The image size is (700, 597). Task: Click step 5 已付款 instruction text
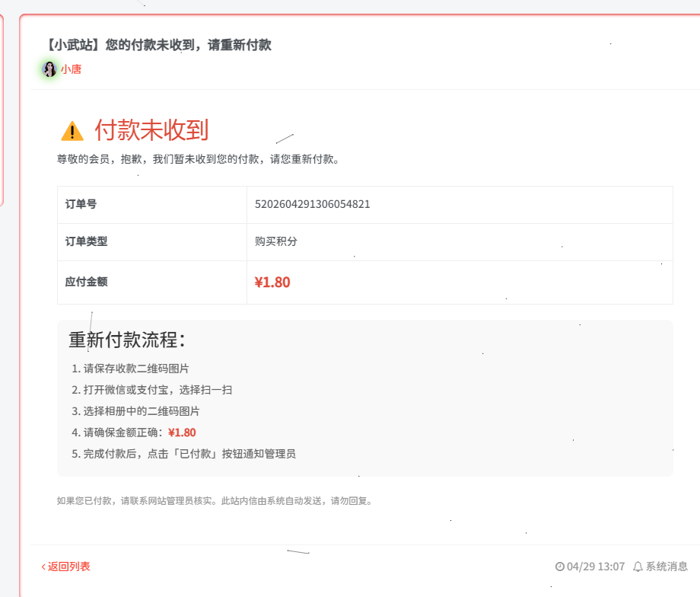click(x=183, y=453)
